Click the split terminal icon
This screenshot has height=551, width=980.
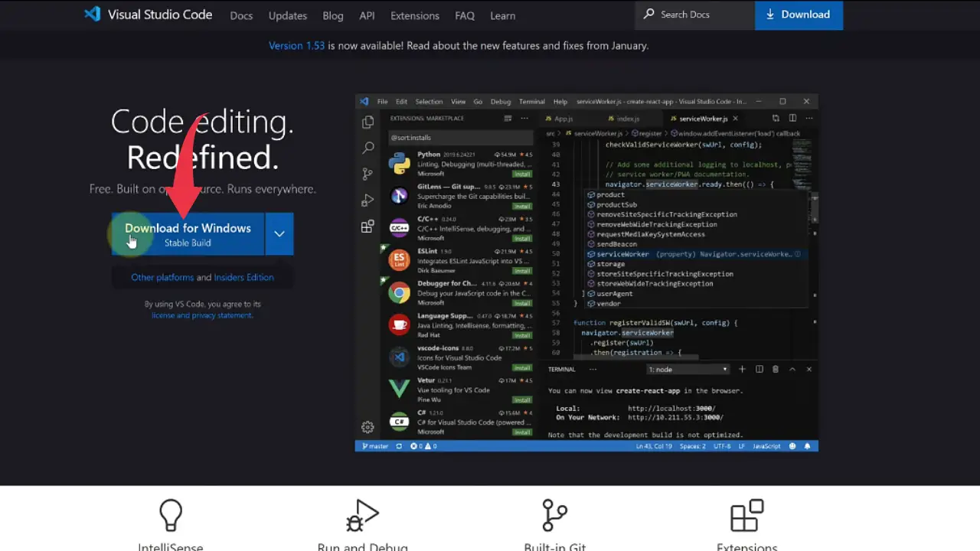759,369
